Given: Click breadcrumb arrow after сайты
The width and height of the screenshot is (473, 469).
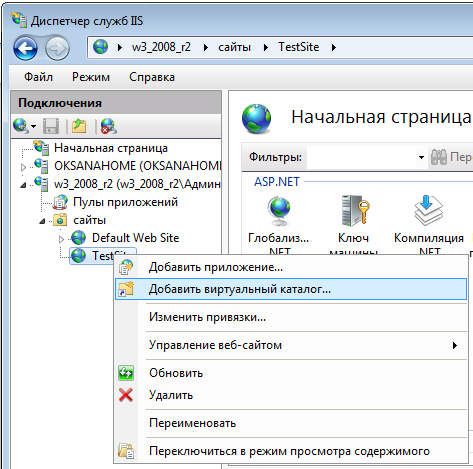Looking at the screenshot, I should (265, 48).
